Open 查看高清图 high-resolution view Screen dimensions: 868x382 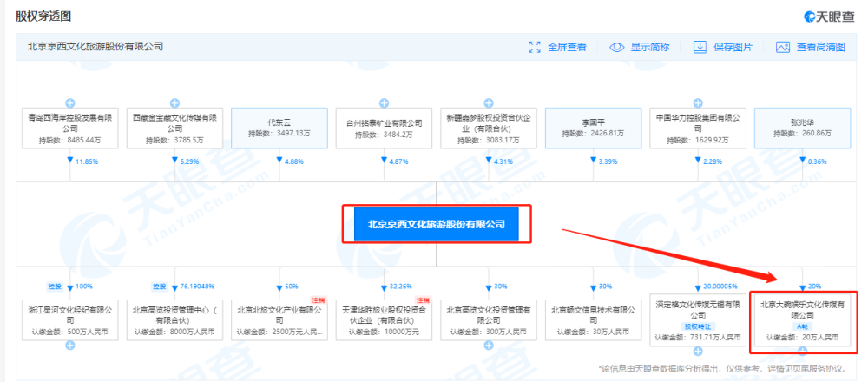pyautogui.click(x=820, y=47)
